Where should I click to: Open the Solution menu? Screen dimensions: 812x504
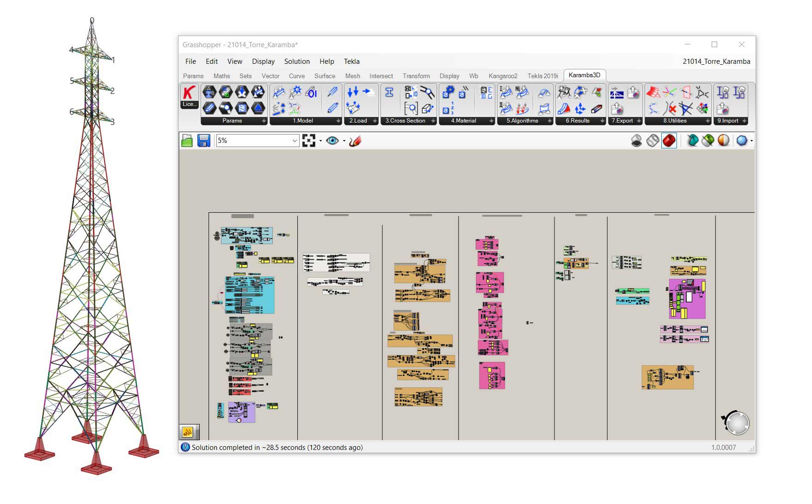tap(297, 61)
